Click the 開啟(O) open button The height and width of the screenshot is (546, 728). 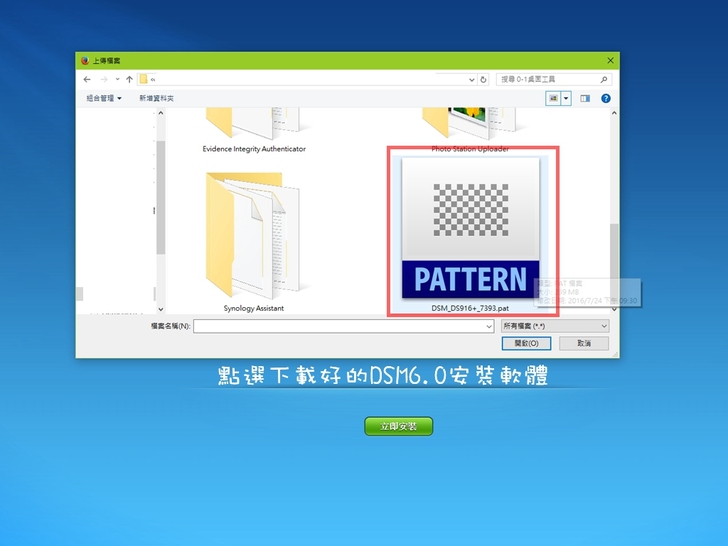click(526, 344)
